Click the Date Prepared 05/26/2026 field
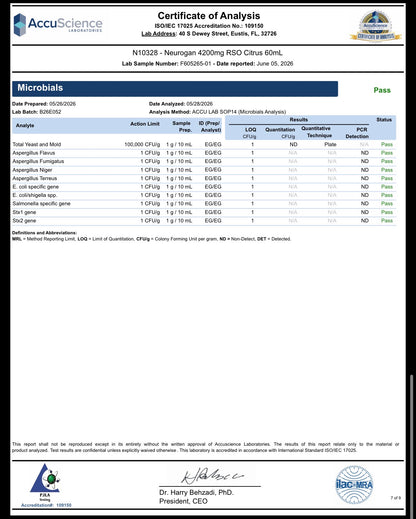This screenshot has height=519, width=416. pyautogui.click(x=44, y=104)
